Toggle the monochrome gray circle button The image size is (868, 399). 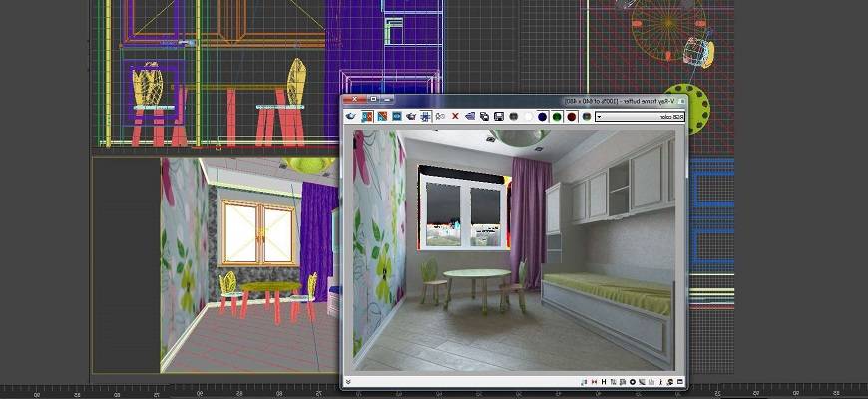click(x=513, y=117)
